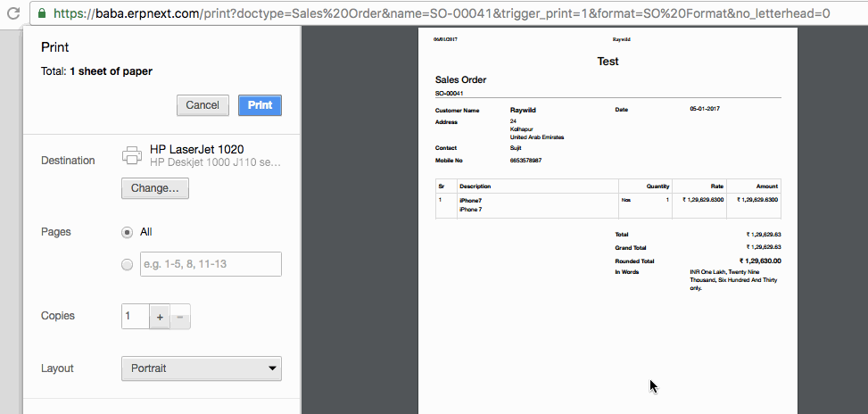This screenshot has height=414, width=868.
Task: Click the Total: 1 sheet of paper text
Action: [96, 71]
